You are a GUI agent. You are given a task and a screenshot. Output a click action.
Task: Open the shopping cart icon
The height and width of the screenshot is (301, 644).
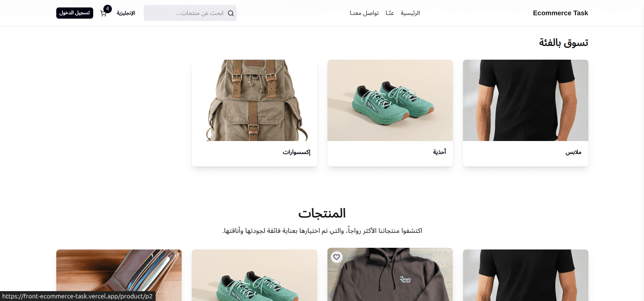[x=103, y=13]
